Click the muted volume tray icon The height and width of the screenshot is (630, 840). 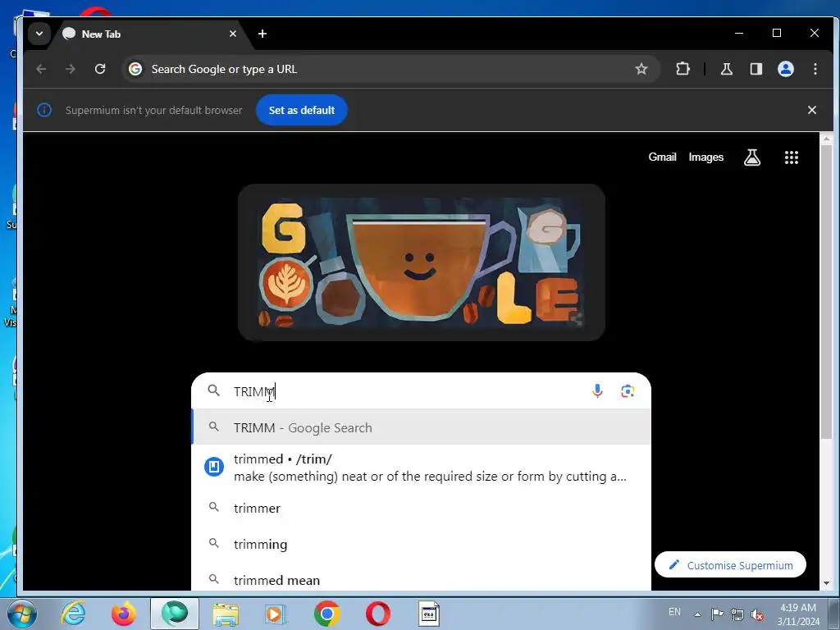click(x=757, y=614)
